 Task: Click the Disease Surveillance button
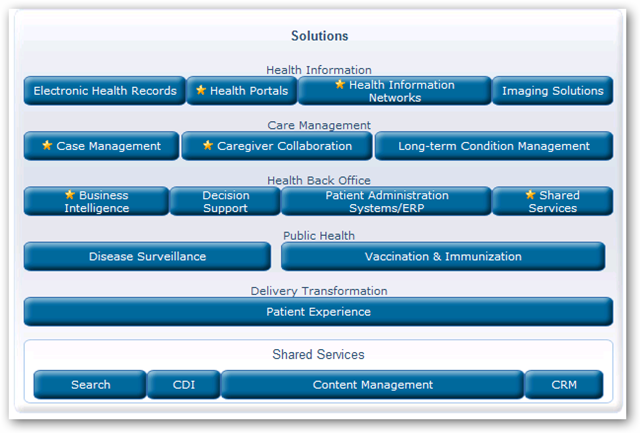pyautogui.click(x=147, y=256)
